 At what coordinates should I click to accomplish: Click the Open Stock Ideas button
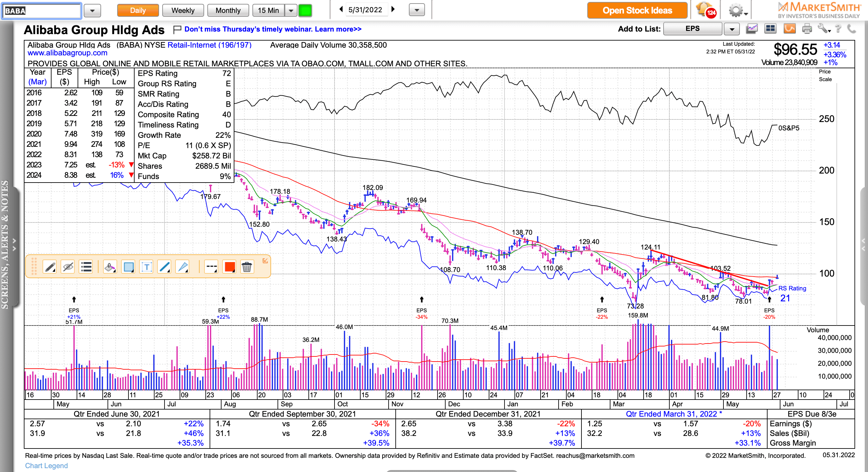pyautogui.click(x=637, y=10)
